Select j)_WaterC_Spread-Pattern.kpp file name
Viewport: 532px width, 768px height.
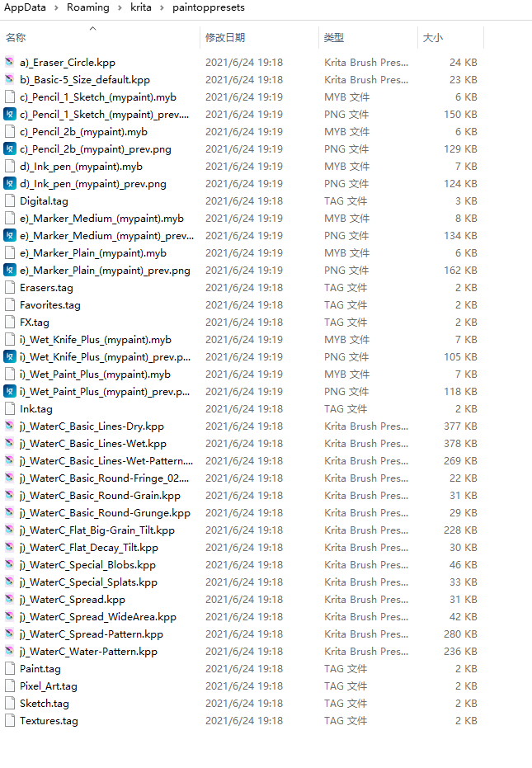point(91,634)
